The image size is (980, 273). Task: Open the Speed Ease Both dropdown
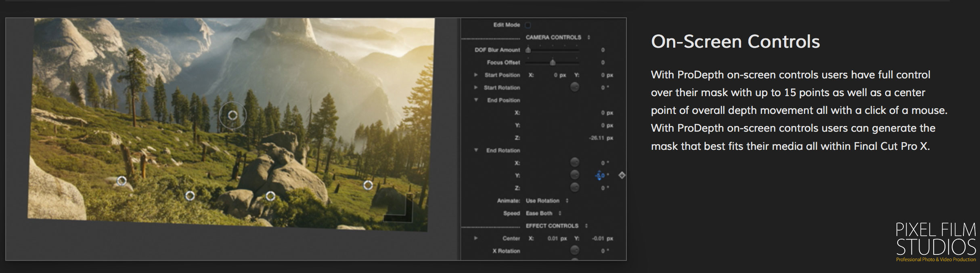tap(543, 213)
